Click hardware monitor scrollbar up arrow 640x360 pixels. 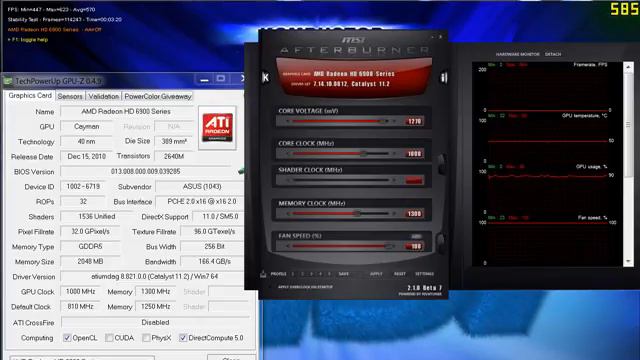click(628, 67)
